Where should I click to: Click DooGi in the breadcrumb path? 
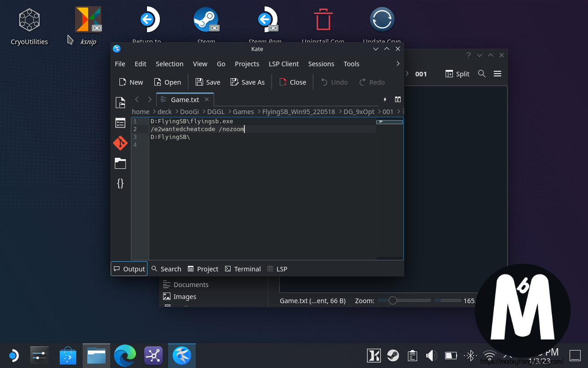tap(189, 111)
